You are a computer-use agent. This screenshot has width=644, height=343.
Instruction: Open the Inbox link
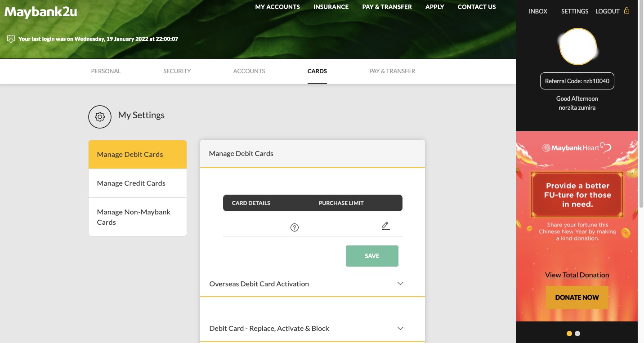(538, 11)
